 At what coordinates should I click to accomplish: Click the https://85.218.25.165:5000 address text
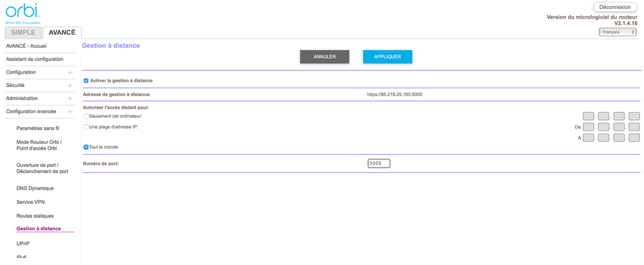pos(395,95)
